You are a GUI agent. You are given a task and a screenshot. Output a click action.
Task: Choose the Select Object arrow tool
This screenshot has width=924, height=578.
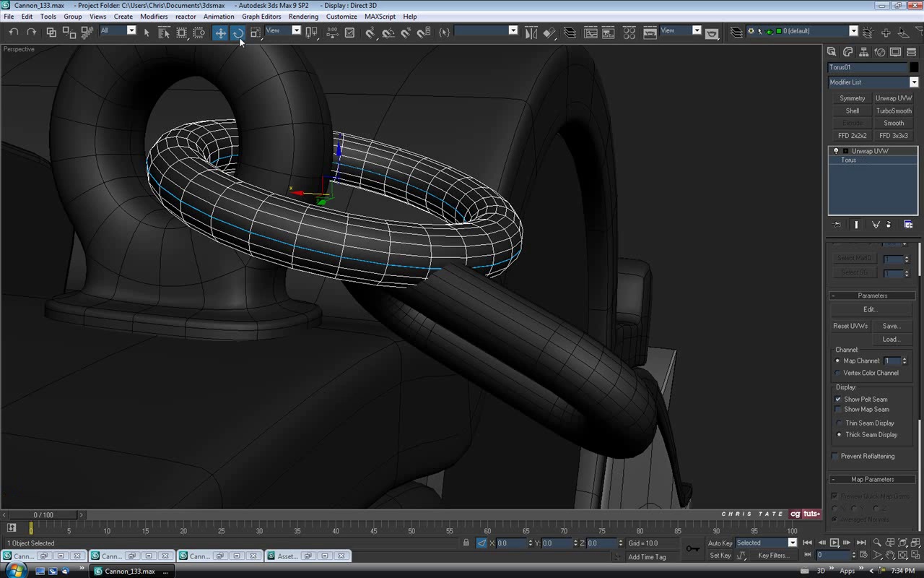coord(147,32)
